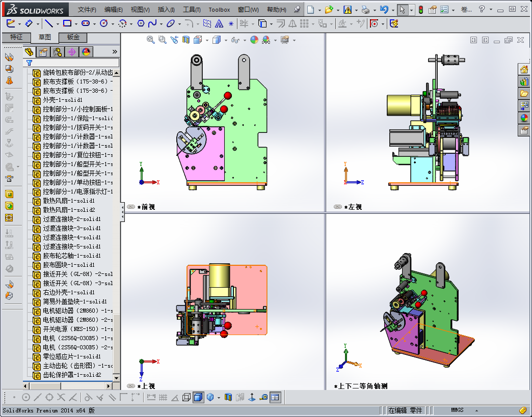The width and height of the screenshot is (532, 417).
Task: Toggle Shaded With Edges display mode
Action: pos(198,397)
